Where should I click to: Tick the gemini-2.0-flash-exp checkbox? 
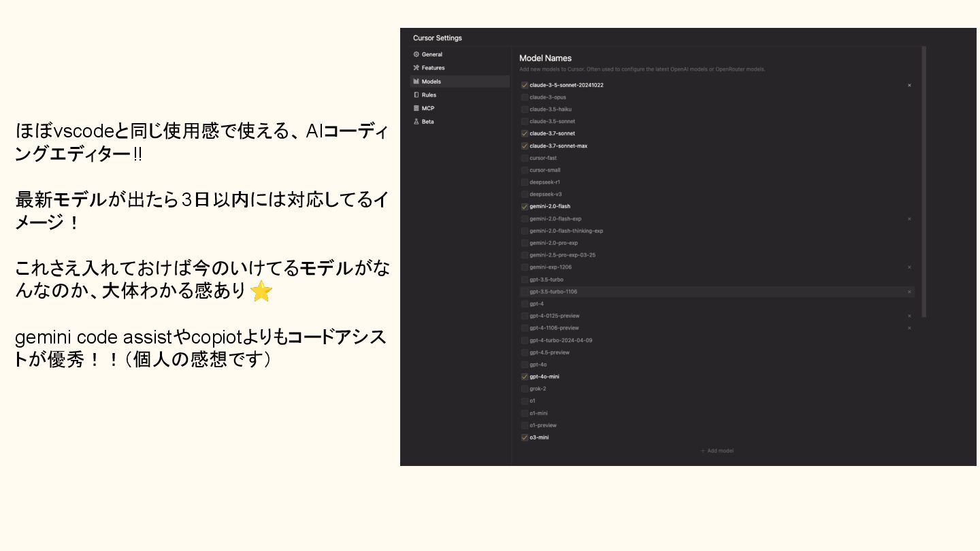point(525,219)
